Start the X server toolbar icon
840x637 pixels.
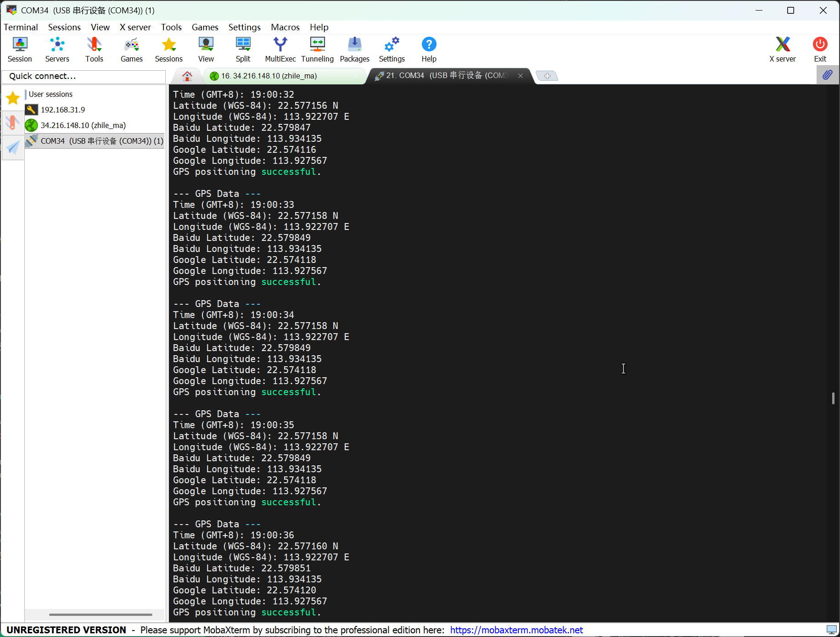pyautogui.click(x=783, y=50)
